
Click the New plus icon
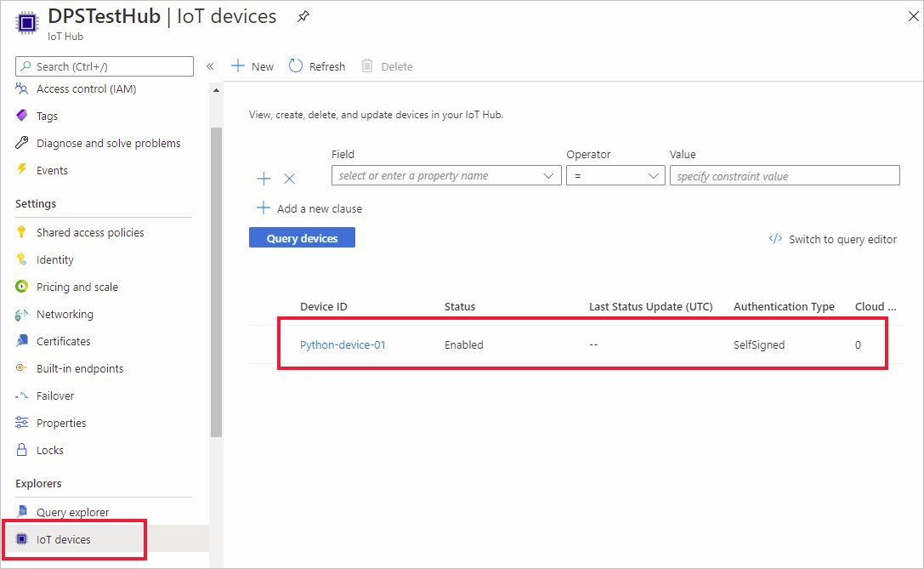(238, 66)
